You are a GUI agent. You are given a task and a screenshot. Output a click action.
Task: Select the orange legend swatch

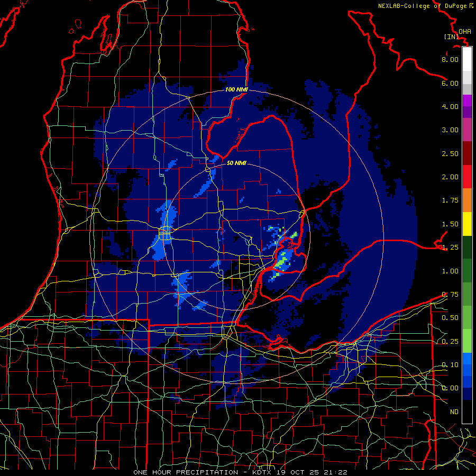click(x=467, y=200)
